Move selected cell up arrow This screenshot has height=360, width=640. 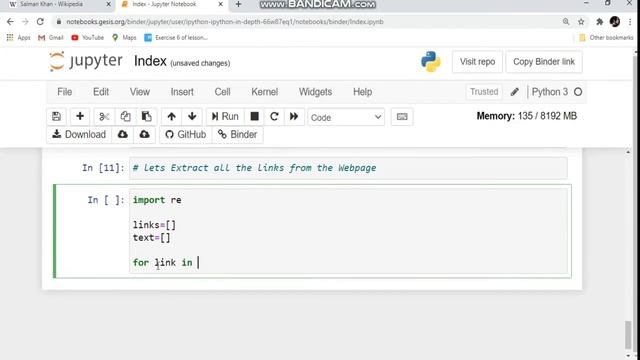click(x=171, y=117)
